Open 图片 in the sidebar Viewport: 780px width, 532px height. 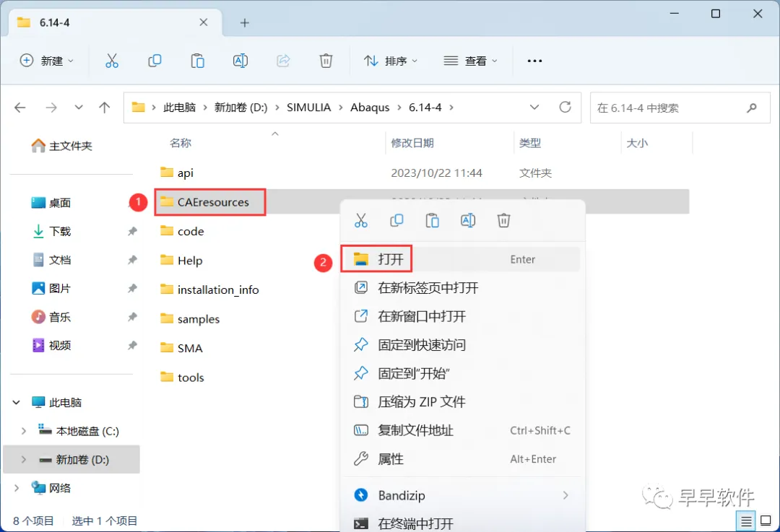tap(51, 288)
